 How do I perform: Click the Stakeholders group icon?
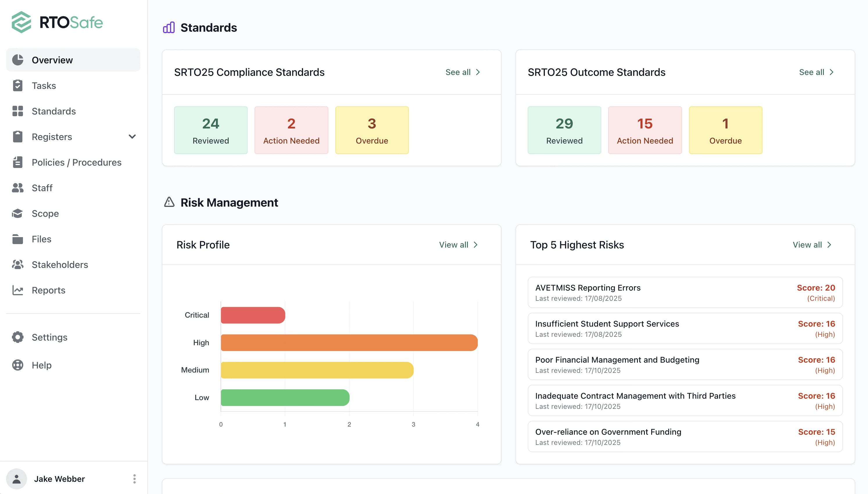point(18,265)
